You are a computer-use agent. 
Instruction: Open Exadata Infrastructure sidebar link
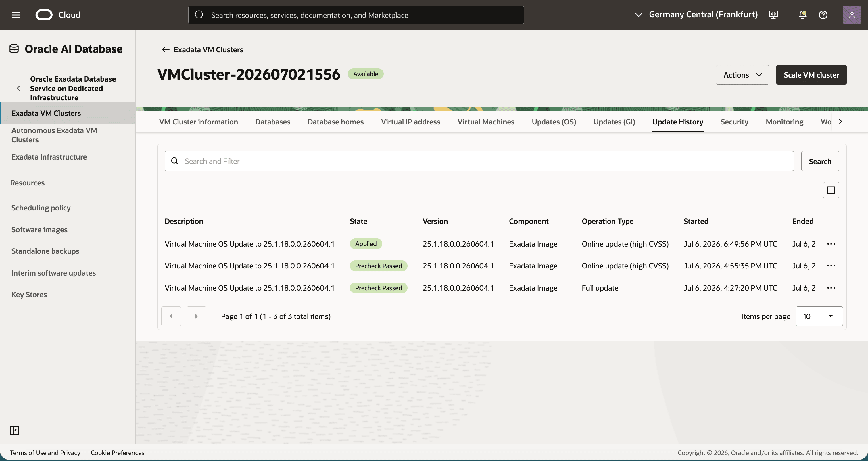point(49,157)
